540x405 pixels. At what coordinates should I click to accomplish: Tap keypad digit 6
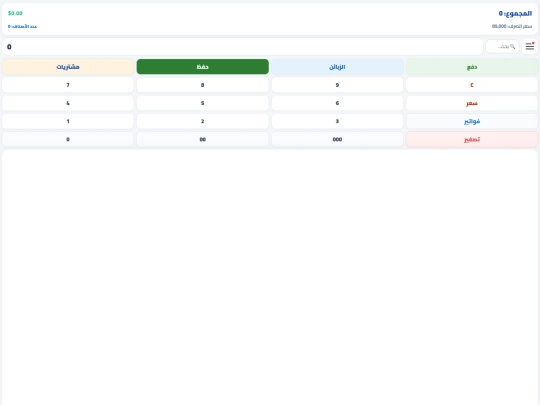(337, 103)
